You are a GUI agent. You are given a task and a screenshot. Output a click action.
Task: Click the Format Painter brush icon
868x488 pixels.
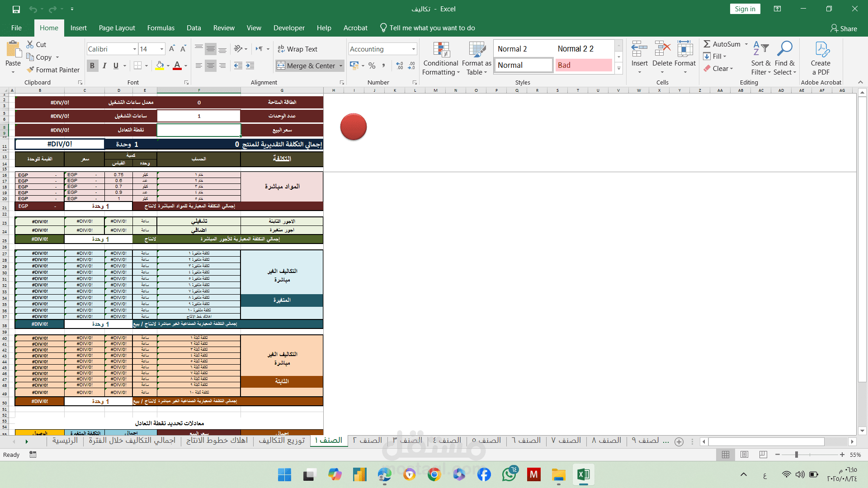pos(31,70)
